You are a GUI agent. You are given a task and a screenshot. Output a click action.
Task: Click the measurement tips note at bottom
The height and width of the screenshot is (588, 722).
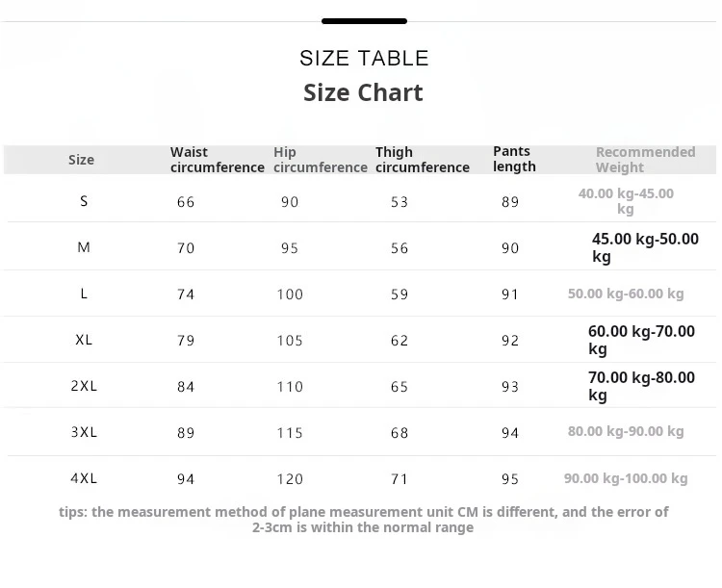coord(363,520)
